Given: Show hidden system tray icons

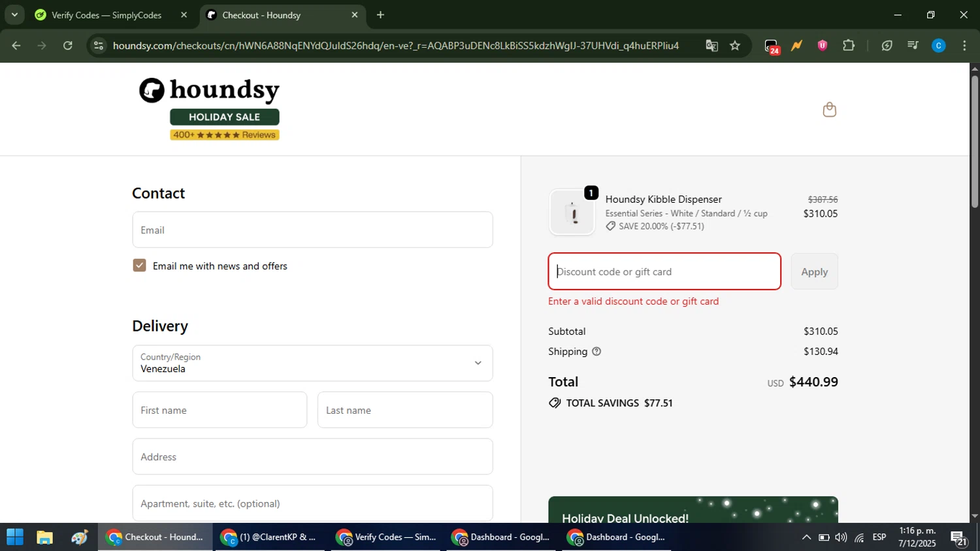Looking at the screenshot, I should coord(806,537).
